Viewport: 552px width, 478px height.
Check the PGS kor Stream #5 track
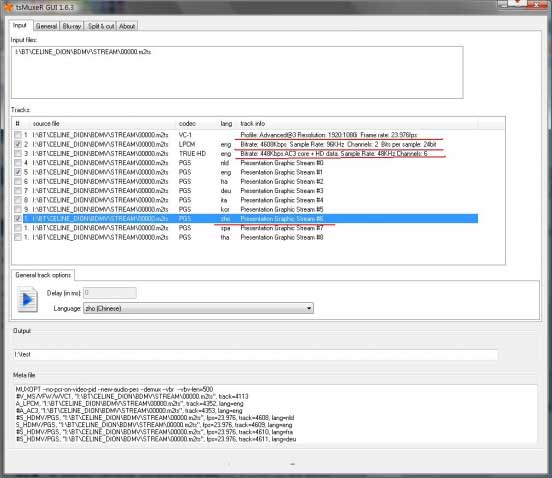pos(18,209)
